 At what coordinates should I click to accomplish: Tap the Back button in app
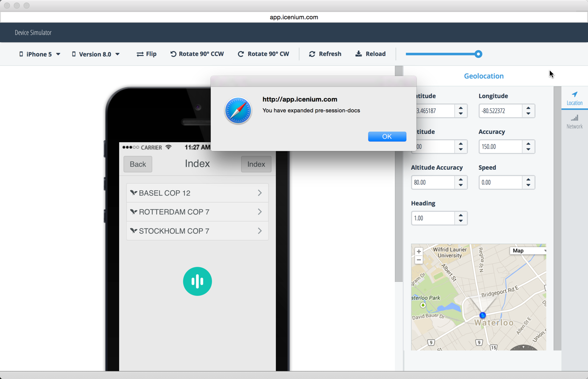[x=138, y=164]
